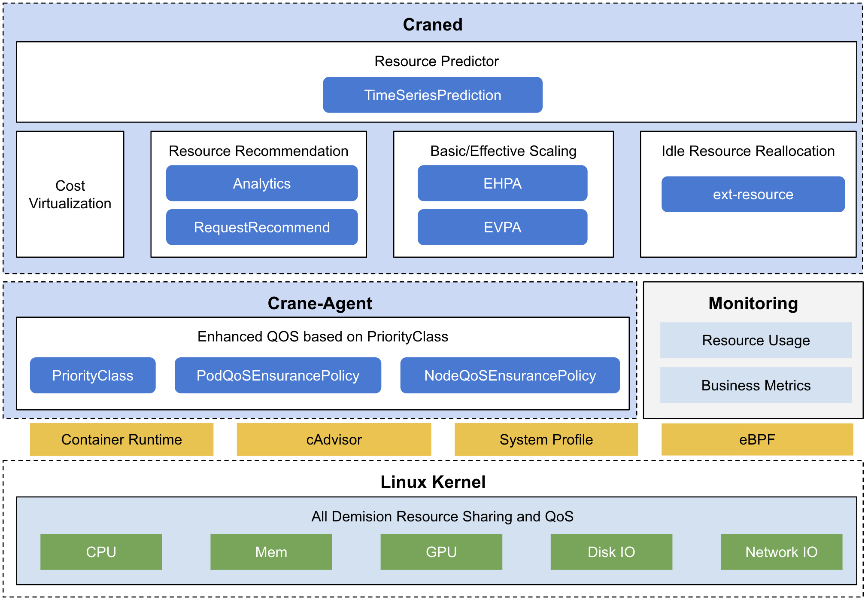Click the Container Runtime yellow box
Viewport: 868px width, 603px height.
[121, 439]
